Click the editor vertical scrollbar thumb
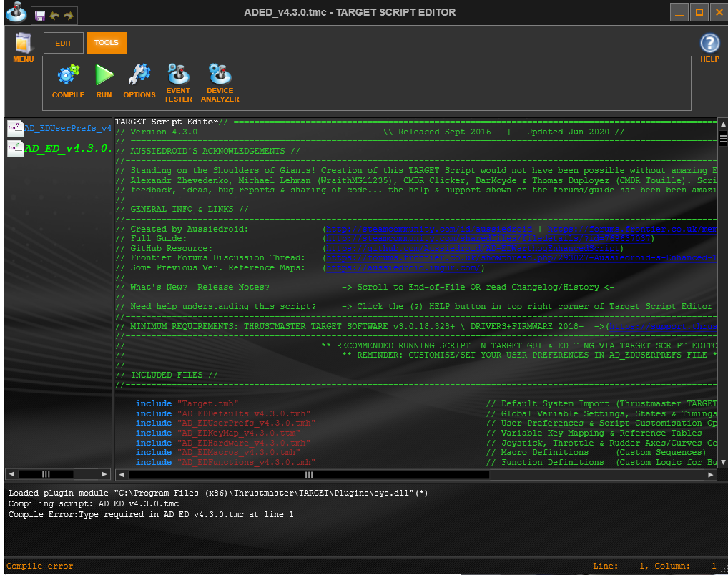 pos(723,139)
